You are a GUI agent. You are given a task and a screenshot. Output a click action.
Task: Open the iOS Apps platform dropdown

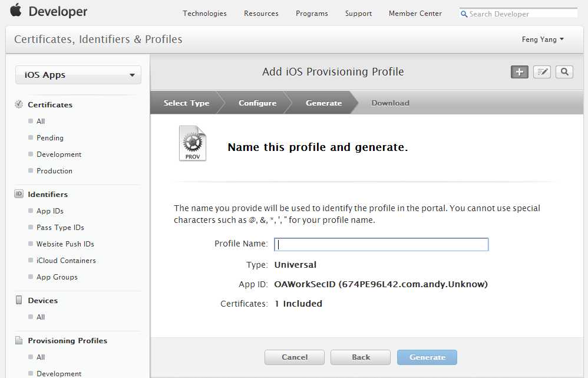point(78,75)
